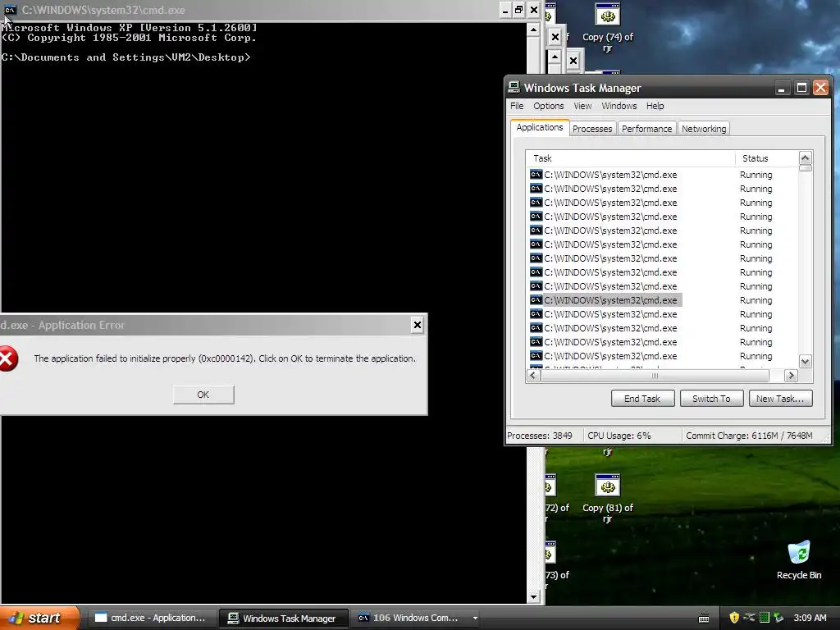Viewport: 840px width, 630px height.
Task: Open the File menu in Task Manager
Action: click(x=517, y=106)
